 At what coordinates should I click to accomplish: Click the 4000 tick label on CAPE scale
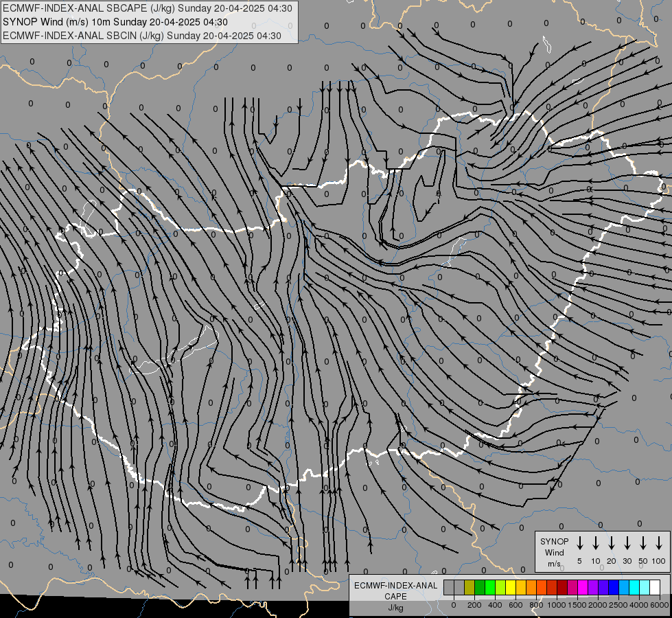639,605
